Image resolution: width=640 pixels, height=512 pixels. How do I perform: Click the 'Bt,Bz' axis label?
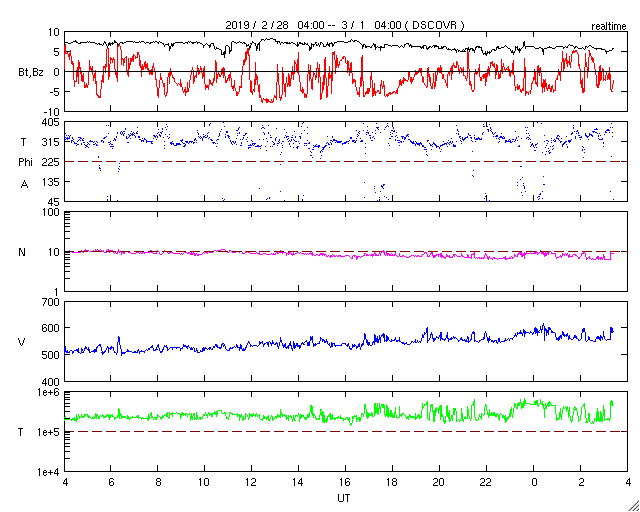(x=31, y=72)
